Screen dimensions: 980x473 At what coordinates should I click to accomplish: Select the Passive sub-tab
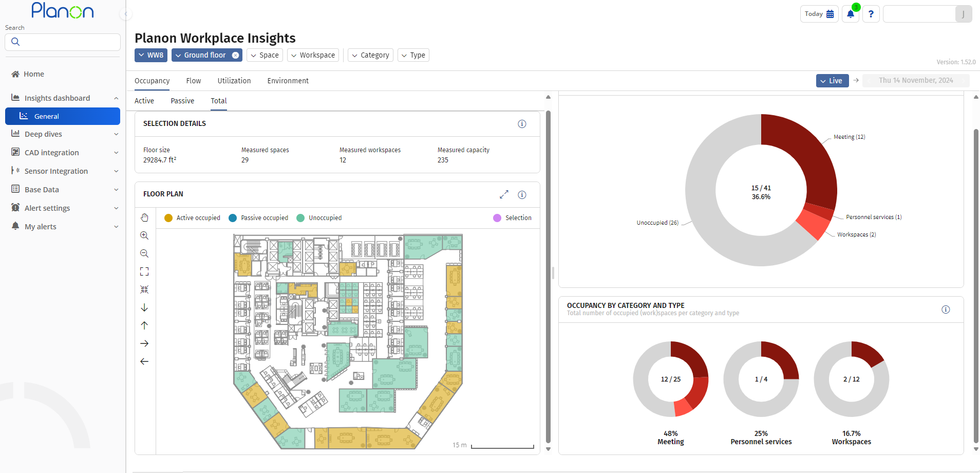182,101
